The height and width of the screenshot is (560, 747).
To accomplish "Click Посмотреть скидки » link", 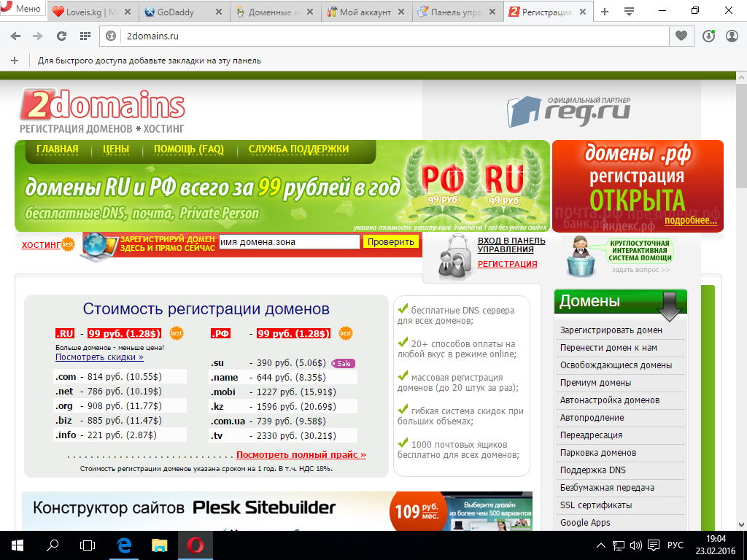I will click(x=99, y=357).
